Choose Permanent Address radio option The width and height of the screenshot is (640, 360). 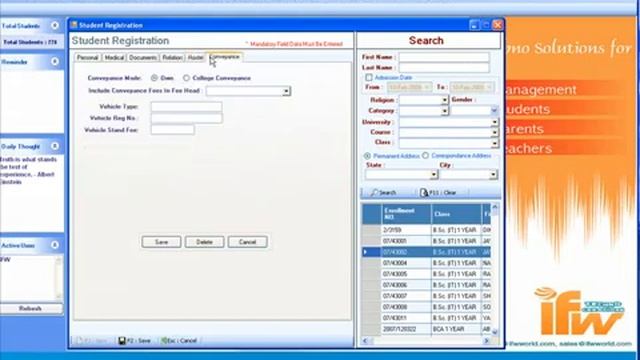pos(367,156)
